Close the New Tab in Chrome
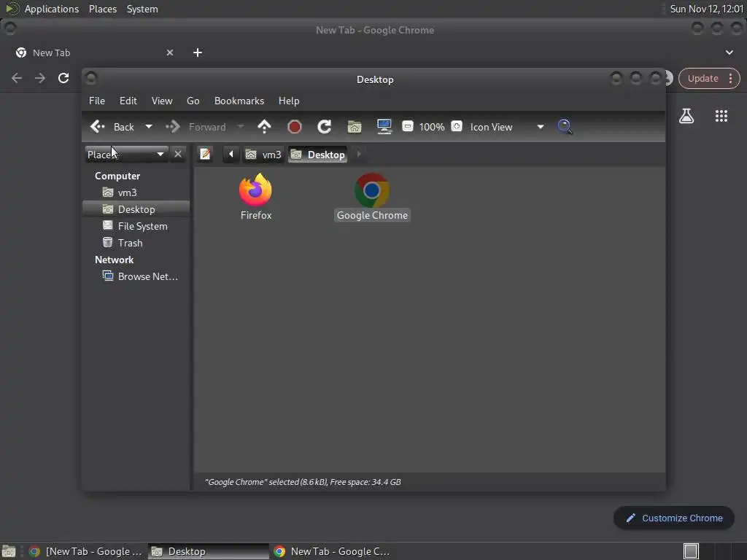747x560 pixels. pos(170,52)
